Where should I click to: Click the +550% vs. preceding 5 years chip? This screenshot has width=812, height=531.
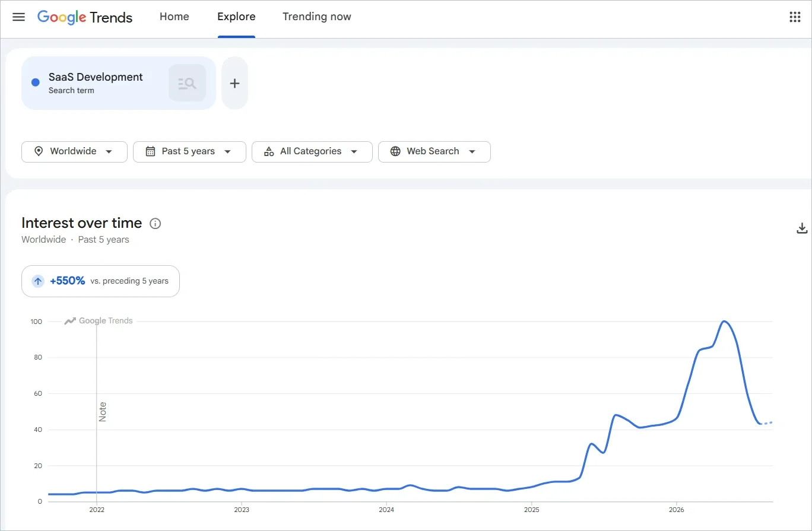[x=100, y=281]
